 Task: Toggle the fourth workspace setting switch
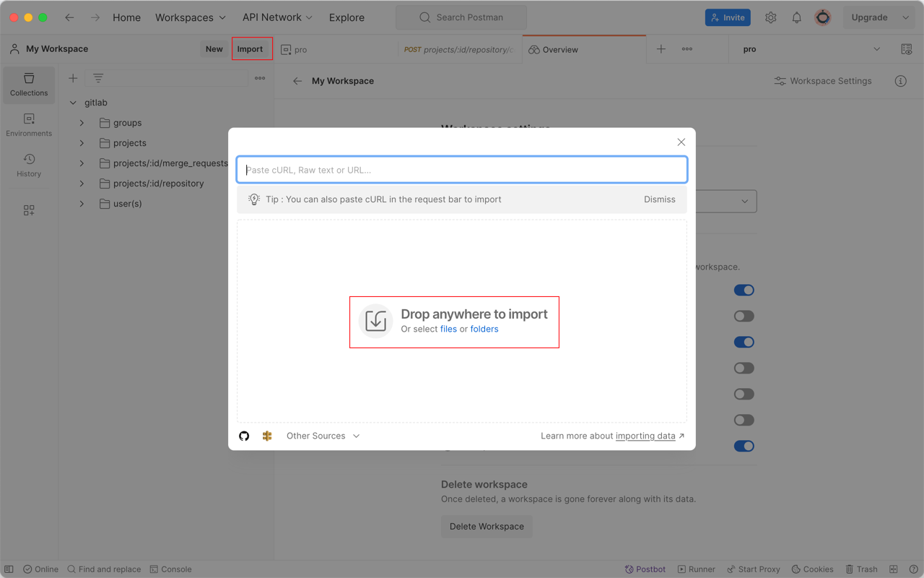coord(744,368)
